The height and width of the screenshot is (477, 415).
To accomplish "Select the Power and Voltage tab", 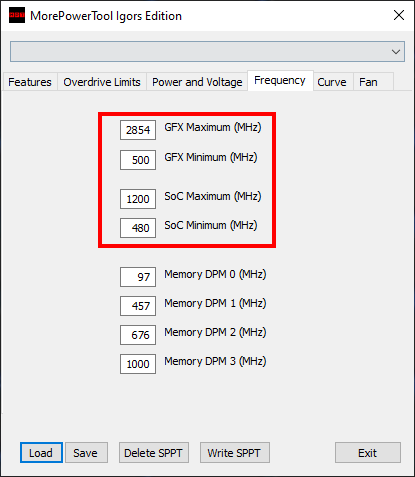I will [197, 82].
